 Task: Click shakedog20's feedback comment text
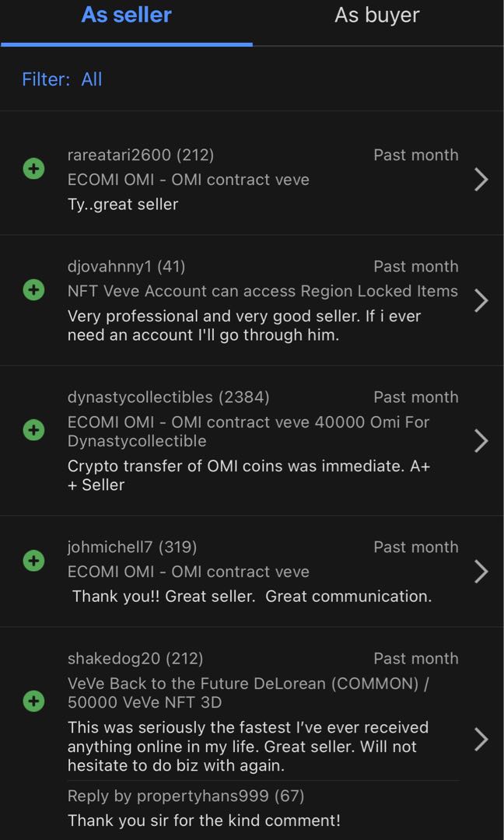click(x=249, y=746)
